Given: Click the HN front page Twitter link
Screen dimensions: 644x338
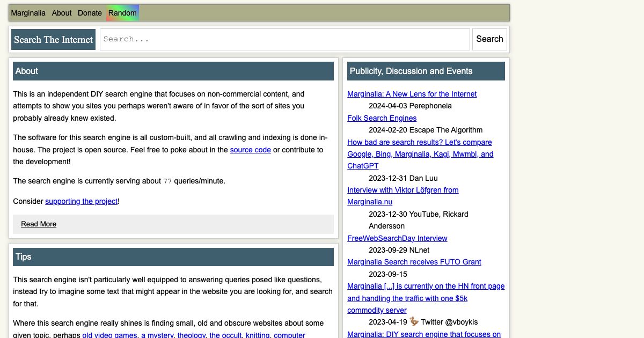Looking at the screenshot, I should point(426,298).
